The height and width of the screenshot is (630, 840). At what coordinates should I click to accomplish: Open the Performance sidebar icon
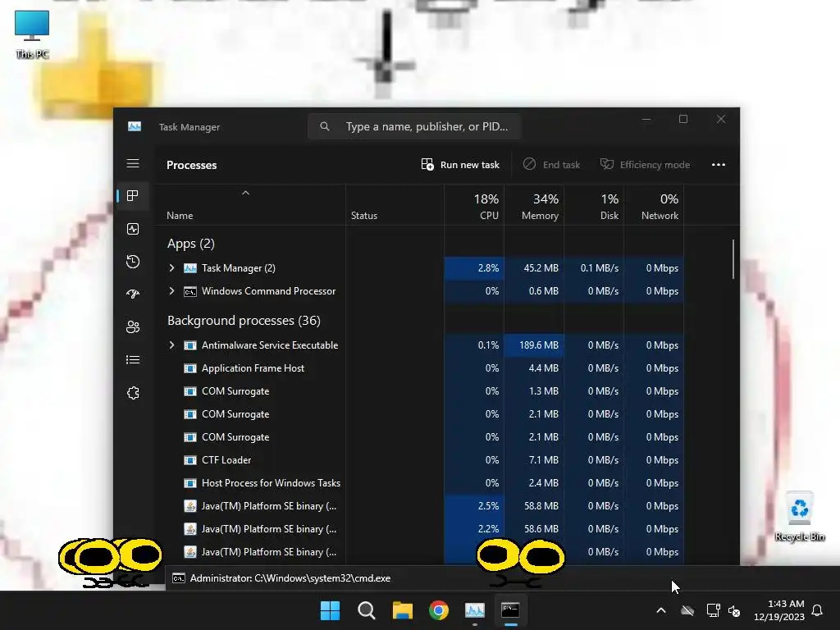[133, 229]
